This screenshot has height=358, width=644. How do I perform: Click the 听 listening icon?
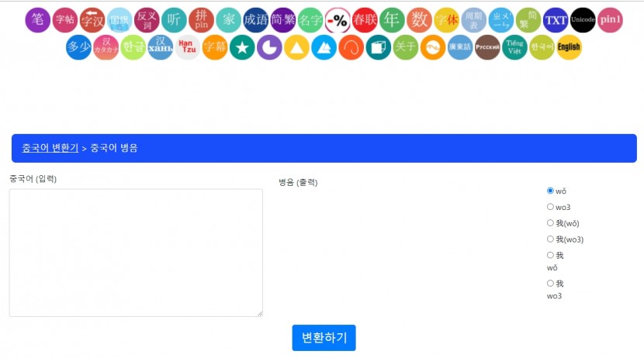click(174, 20)
